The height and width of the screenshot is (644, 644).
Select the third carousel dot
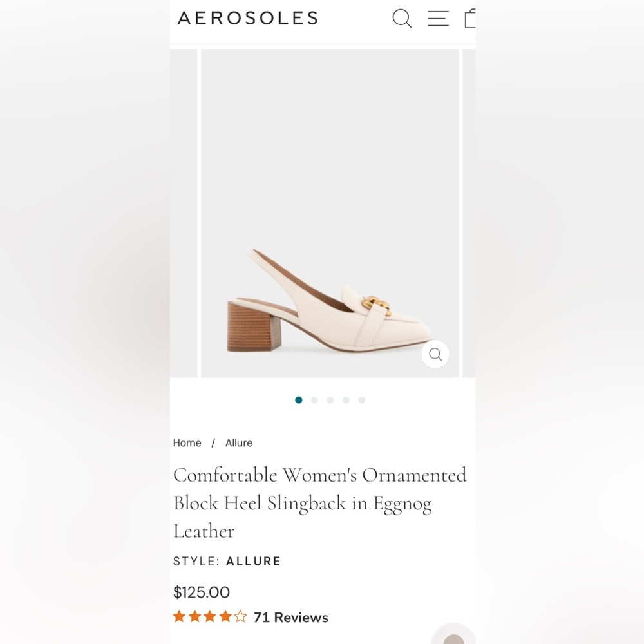[330, 399]
